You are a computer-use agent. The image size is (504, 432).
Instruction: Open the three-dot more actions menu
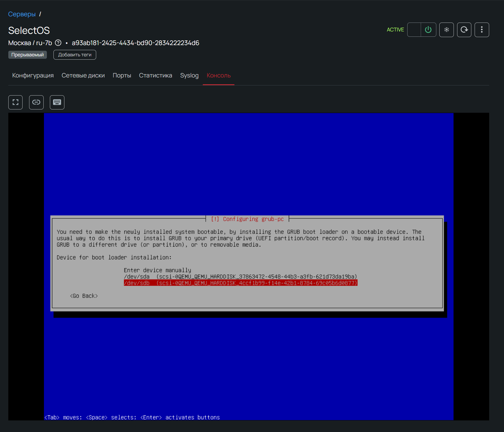click(481, 30)
